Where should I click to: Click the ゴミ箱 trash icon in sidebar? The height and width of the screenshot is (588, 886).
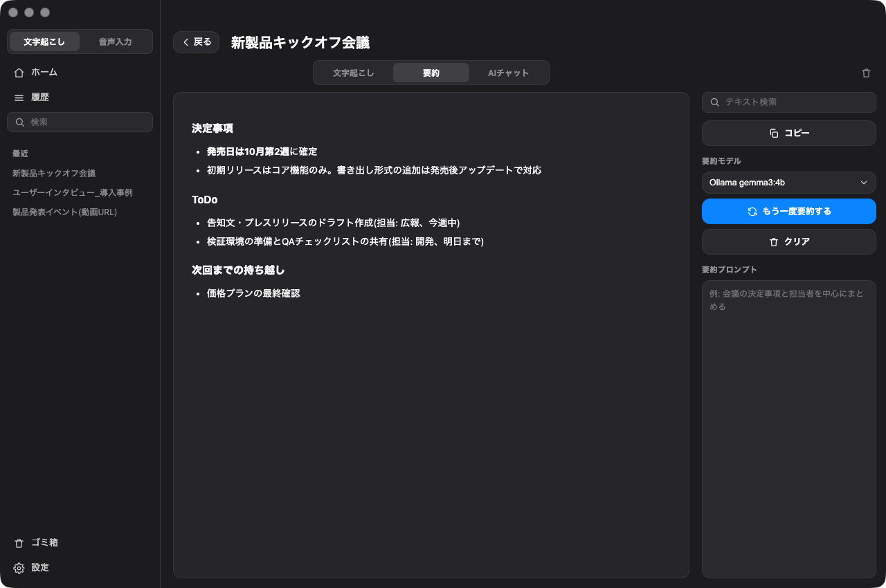[x=19, y=543]
